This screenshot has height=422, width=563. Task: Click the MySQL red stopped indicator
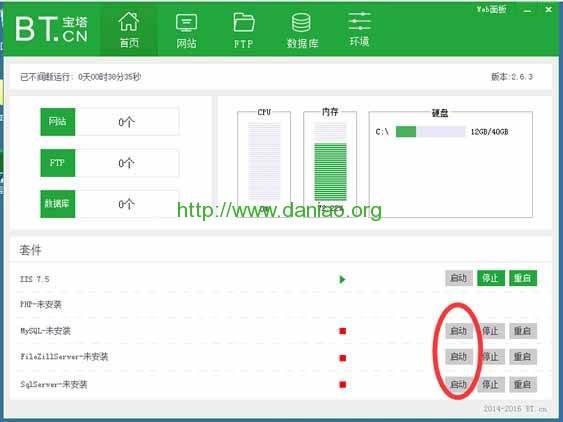[343, 331]
